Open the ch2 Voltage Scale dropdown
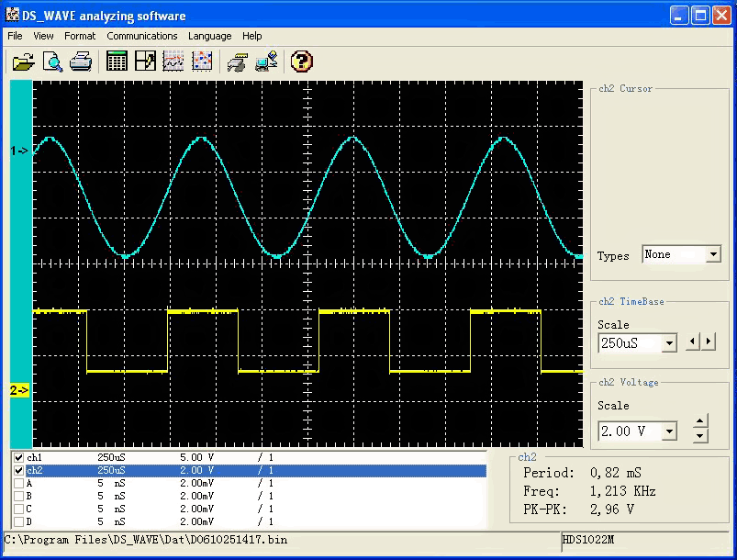The height and width of the screenshot is (560, 737). [668, 431]
